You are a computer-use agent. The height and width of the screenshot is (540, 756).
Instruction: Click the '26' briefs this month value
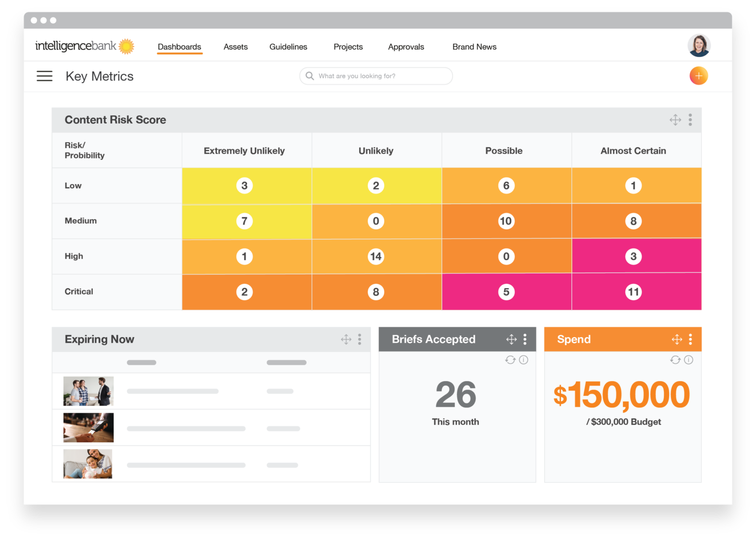pyautogui.click(x=456, y=395)
